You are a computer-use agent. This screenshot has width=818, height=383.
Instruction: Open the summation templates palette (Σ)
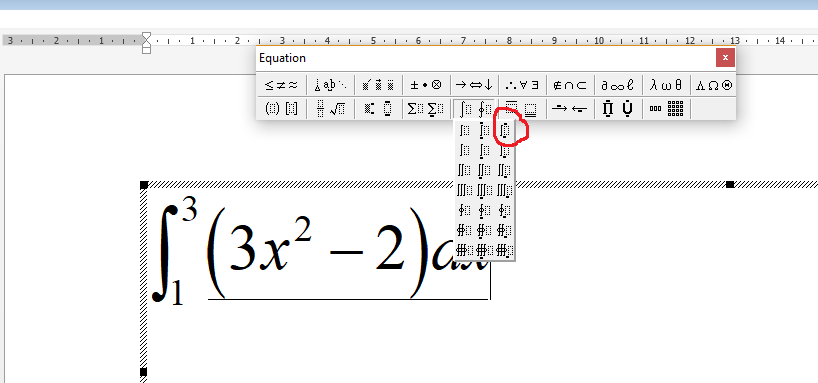(426, 109)
